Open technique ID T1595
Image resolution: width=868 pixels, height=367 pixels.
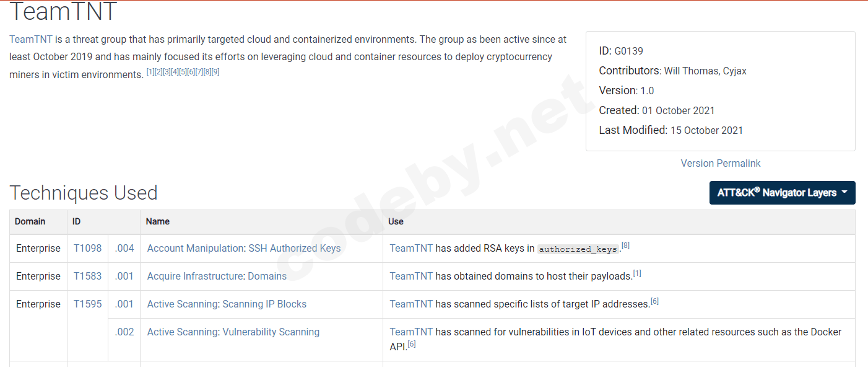coord(87,304)
